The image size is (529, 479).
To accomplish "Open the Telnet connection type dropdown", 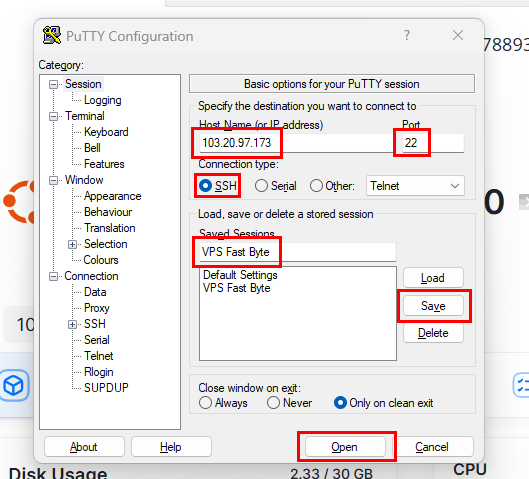I will 415,186.
